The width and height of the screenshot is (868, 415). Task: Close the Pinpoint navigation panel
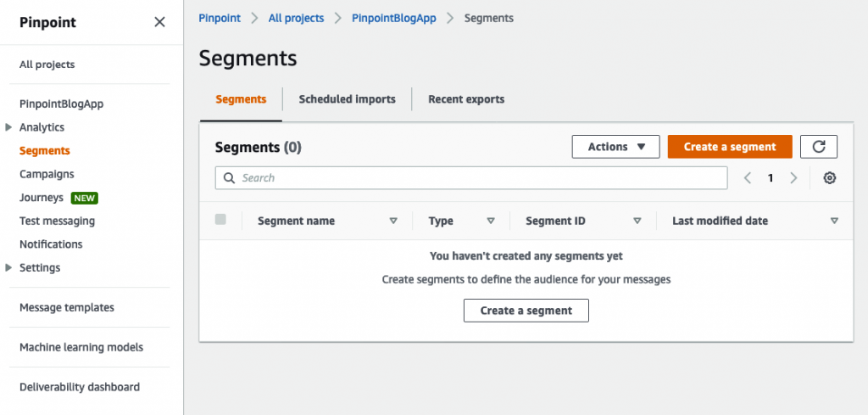159,22
